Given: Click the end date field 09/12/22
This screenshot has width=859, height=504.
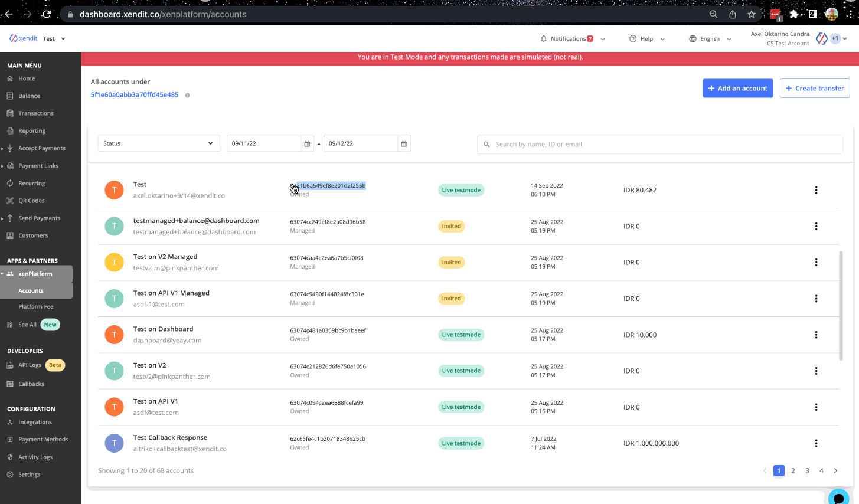Looking at the screenshot, I should (361, 143).
